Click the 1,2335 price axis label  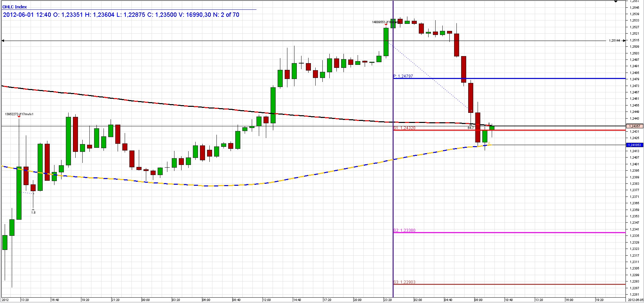[634, 236]
